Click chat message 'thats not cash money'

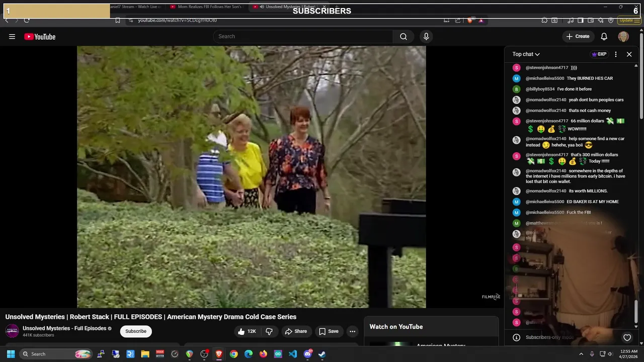point(590,111)
